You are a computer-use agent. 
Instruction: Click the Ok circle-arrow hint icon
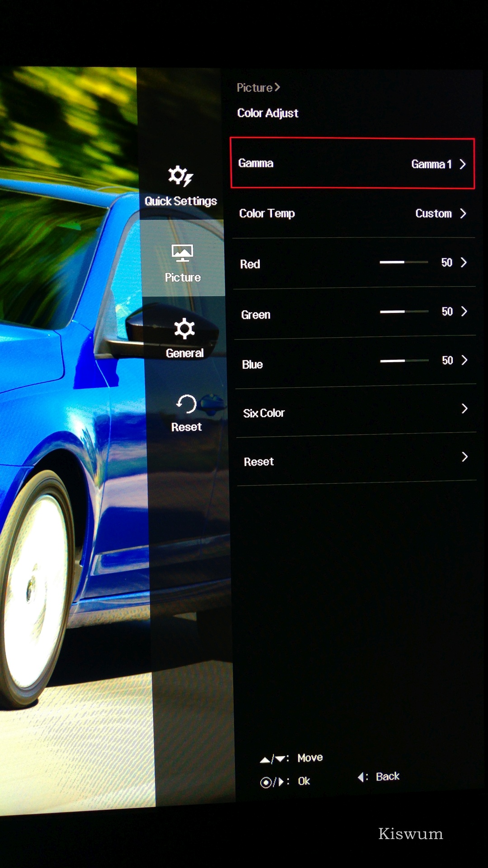tap(272, 782)
